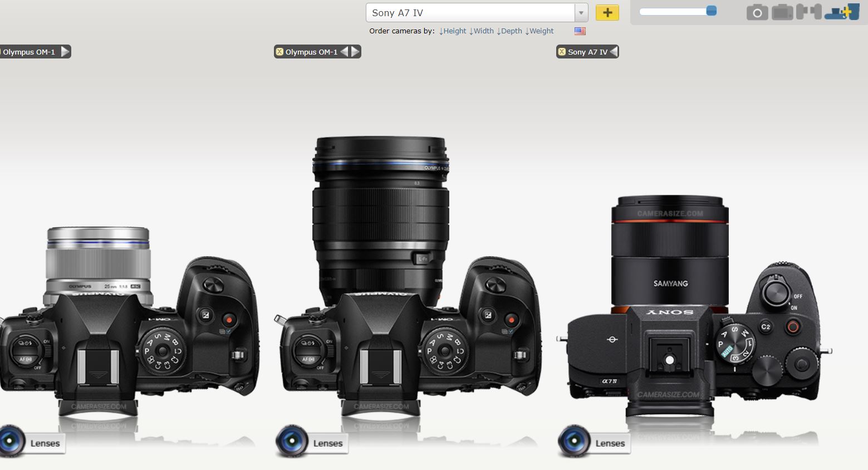
Task: Order cameras by Weight
Action: [540, 31]
